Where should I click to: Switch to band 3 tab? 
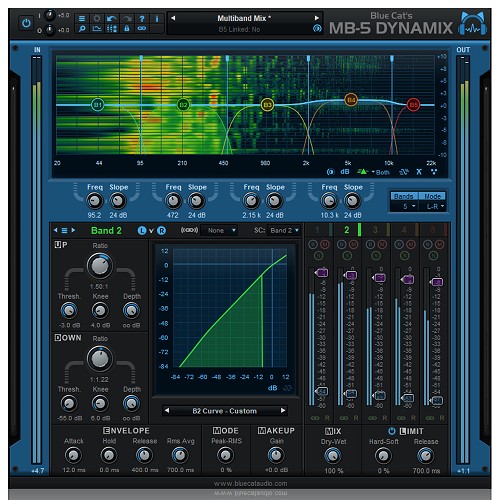377,230
